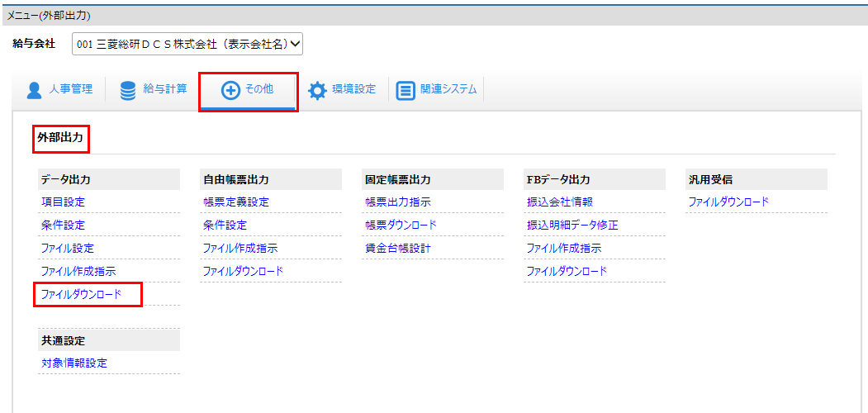Open ファイルダウンロード under データ出力

click(81, 295)
